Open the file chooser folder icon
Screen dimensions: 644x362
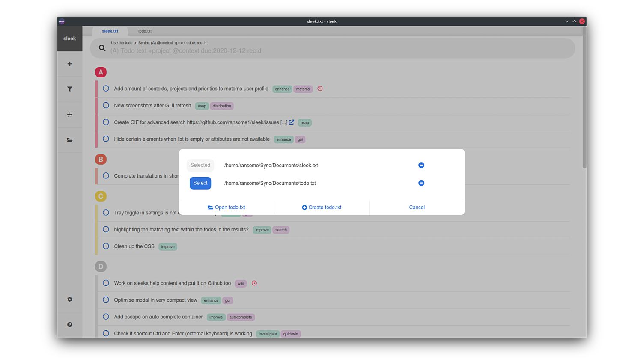69,140
